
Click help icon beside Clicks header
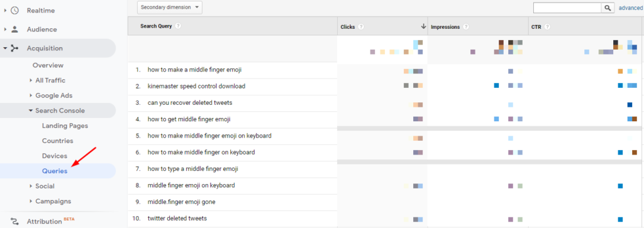(x=360, y=26)
